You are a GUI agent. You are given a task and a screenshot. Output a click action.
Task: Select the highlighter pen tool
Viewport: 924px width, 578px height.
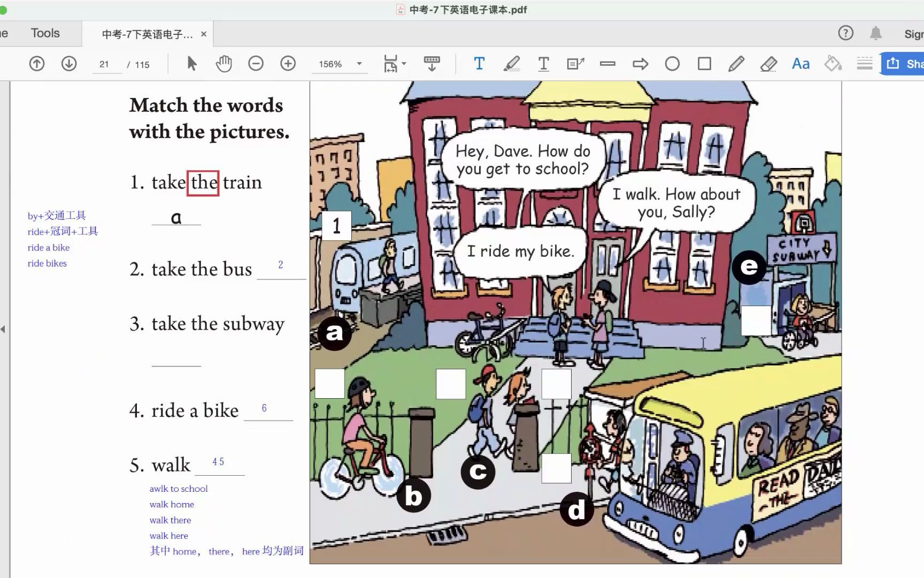tap(512, 64)
